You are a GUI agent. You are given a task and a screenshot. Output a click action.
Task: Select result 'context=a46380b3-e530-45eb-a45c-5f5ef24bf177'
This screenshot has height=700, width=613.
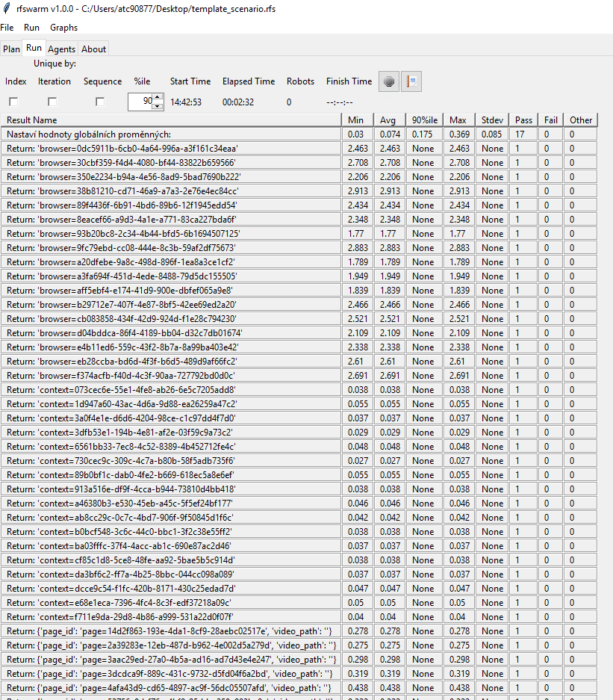(171, 504)
